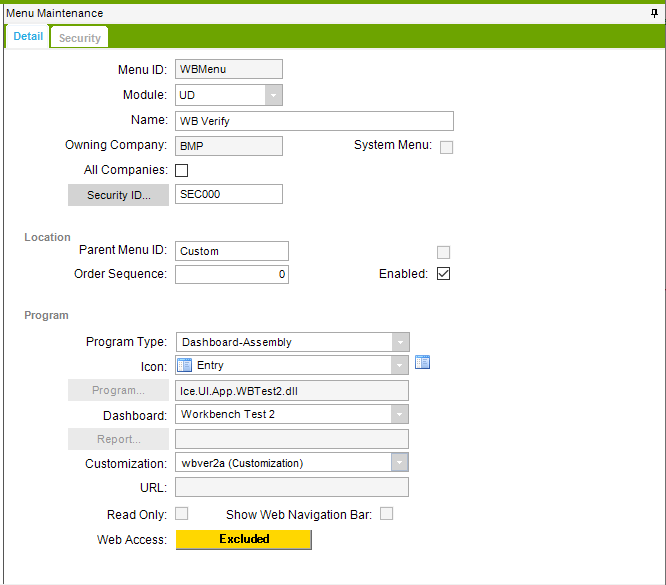This screenshot has height=585, width=666.
Task: Click the Parent Menu ID field Custom
Action: pos(232,251)
